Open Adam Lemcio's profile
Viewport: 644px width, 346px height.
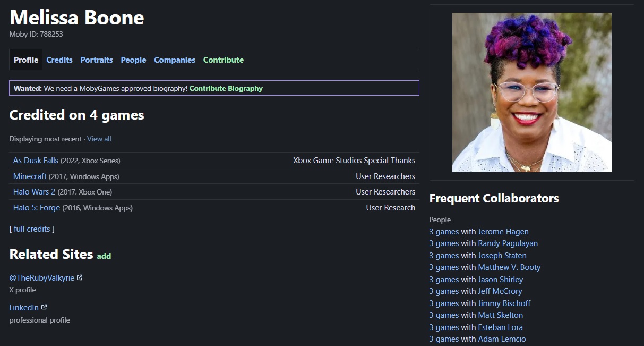coord(502,339)
